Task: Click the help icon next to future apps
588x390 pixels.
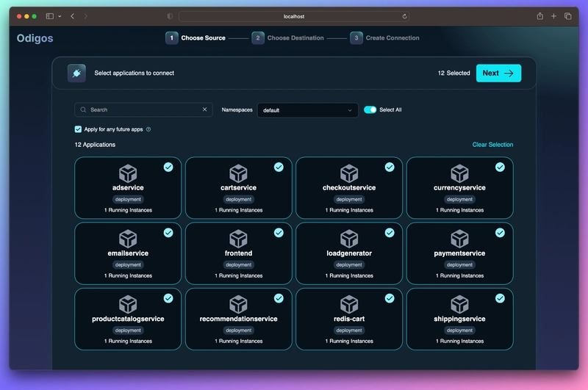Action: click(148, 129)
